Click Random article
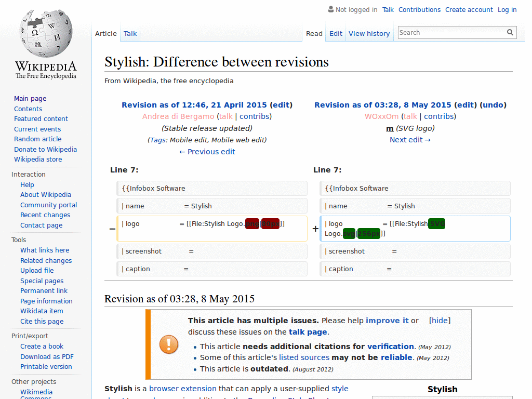Image resolution: width=532 pixels, height=399 pixels. (x=37, y=139)
